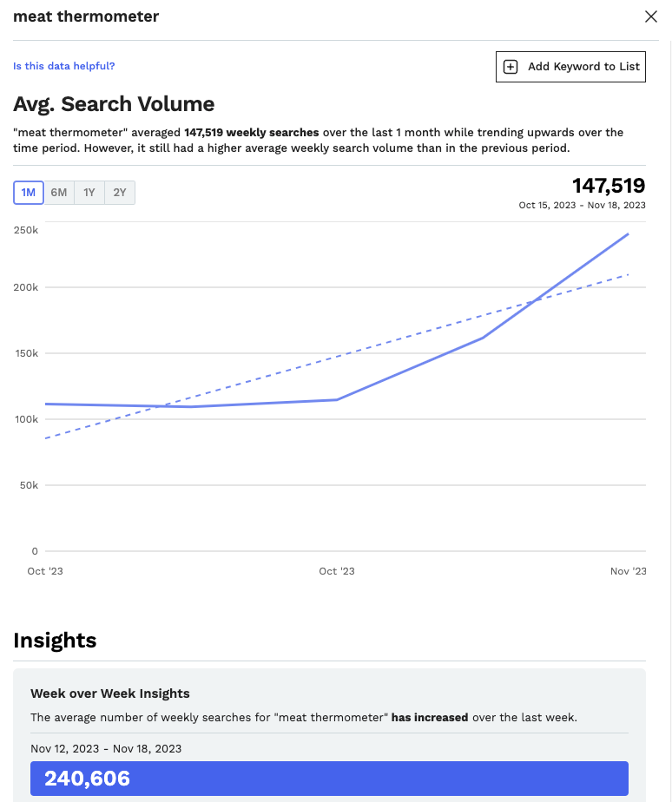Close the meat thermometer panel
This screenshot has height=802, width=672.
point(650,16)
